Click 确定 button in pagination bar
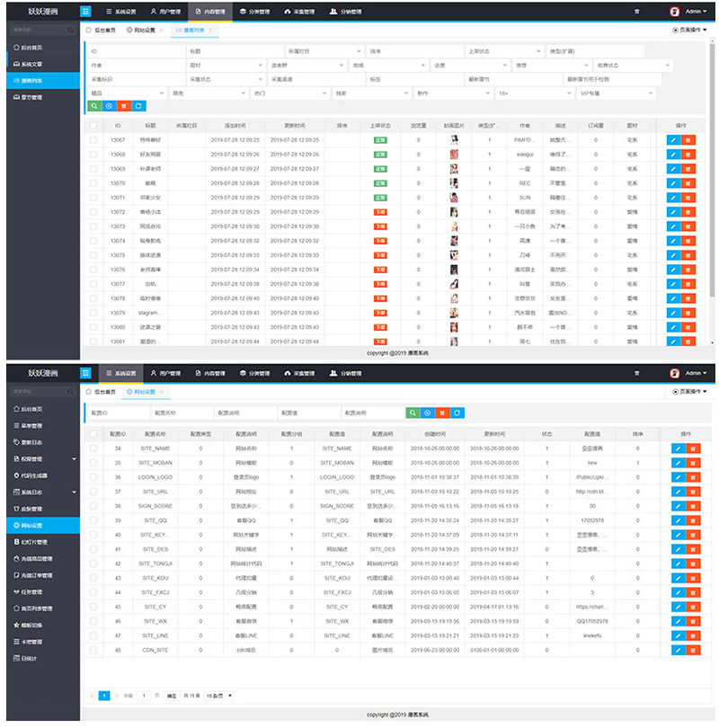 pyautogui.click(x=172, y=696)
